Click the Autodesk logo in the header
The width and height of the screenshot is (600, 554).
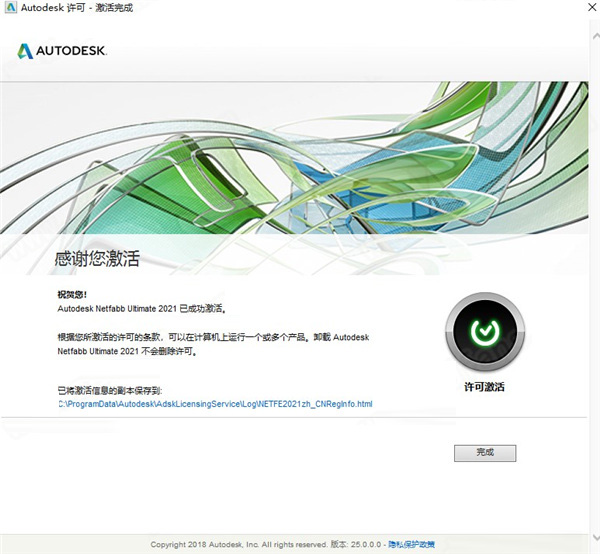click(62, 51)
